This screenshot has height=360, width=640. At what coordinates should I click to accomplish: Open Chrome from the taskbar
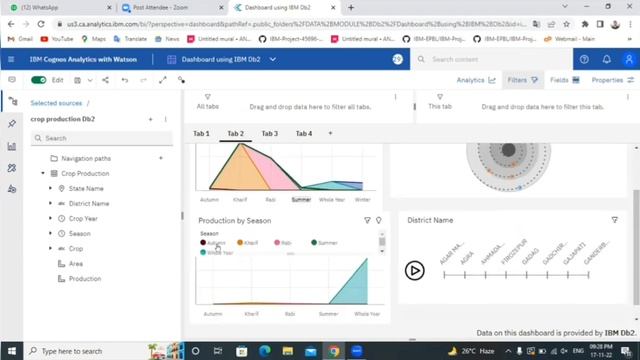[x=334, y=351]
